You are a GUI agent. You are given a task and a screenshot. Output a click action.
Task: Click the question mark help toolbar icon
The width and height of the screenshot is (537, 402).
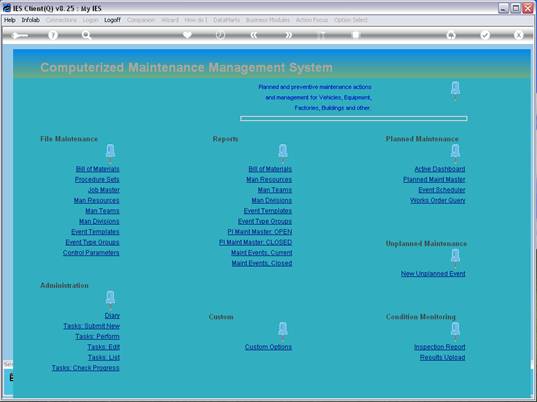point(53,35)
